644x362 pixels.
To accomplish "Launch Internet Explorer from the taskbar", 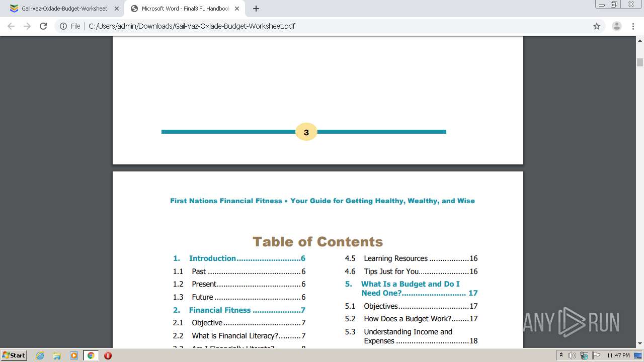I will pos(40,355).
